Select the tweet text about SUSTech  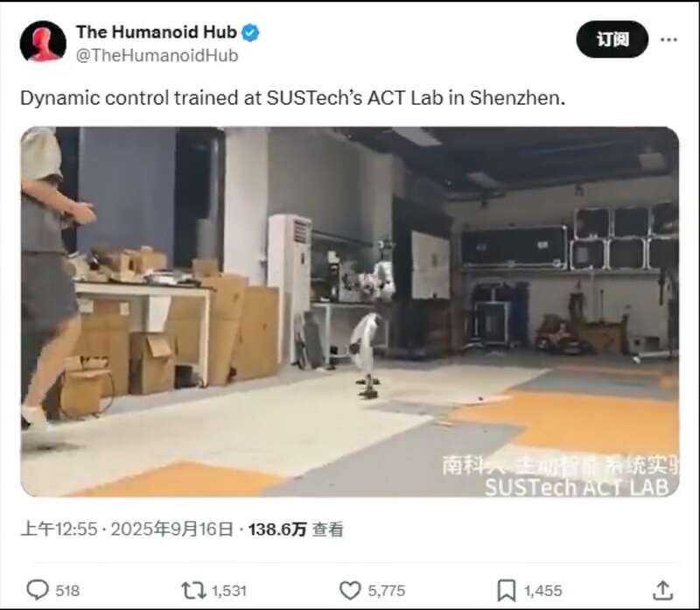293,98
